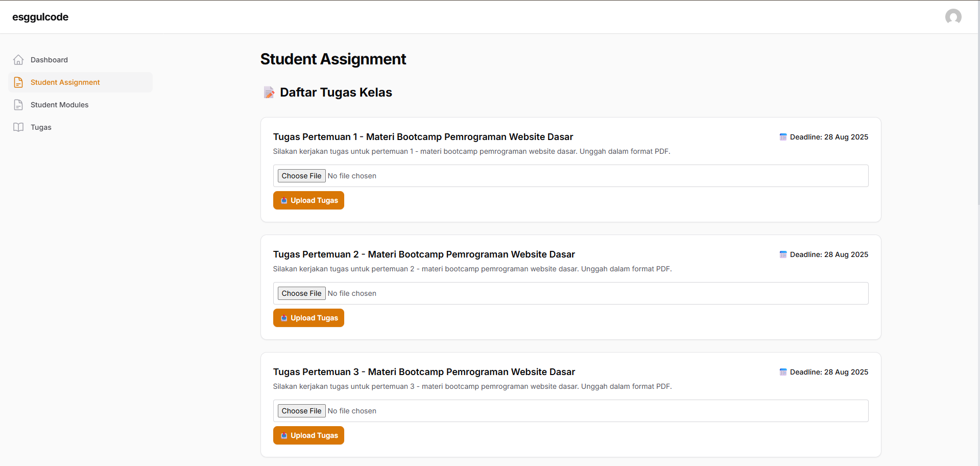Choose File for Tugas Pertemuan 1

click(301, 176)
